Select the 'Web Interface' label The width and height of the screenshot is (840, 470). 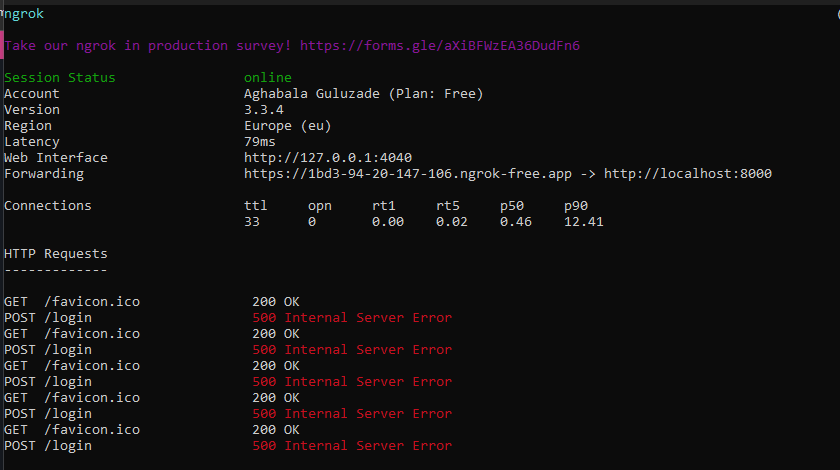(x=56, y=158)
